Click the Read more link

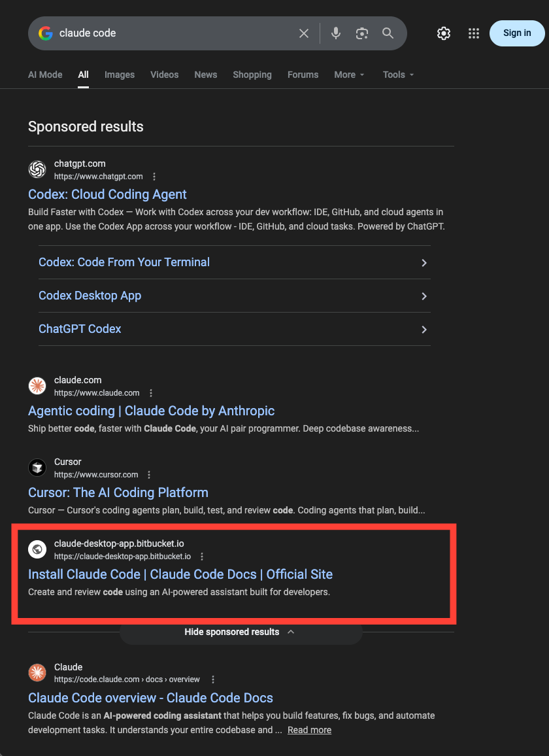click(309, 730)
